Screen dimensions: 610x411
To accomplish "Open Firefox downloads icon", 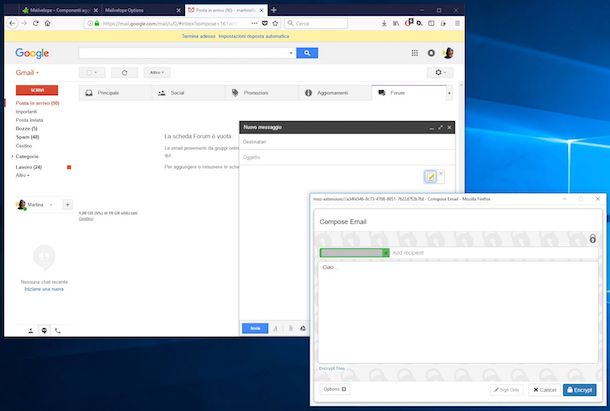I will [x=384, y=23].
